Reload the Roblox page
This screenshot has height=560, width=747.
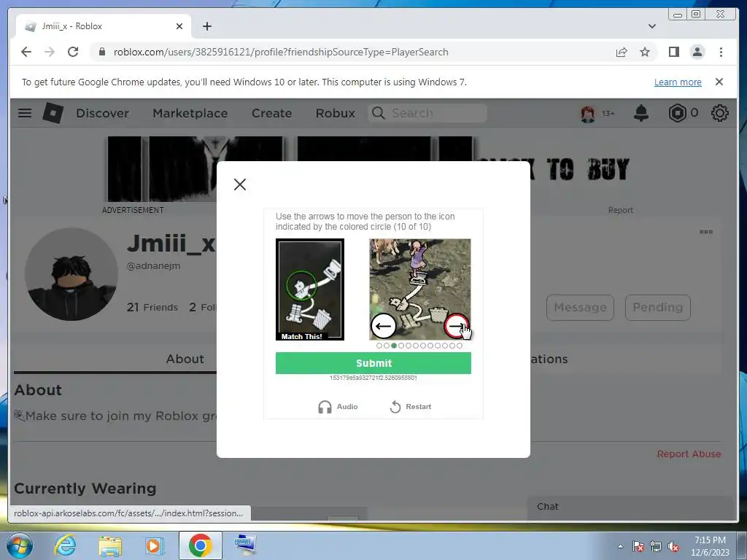click(73, 52)
